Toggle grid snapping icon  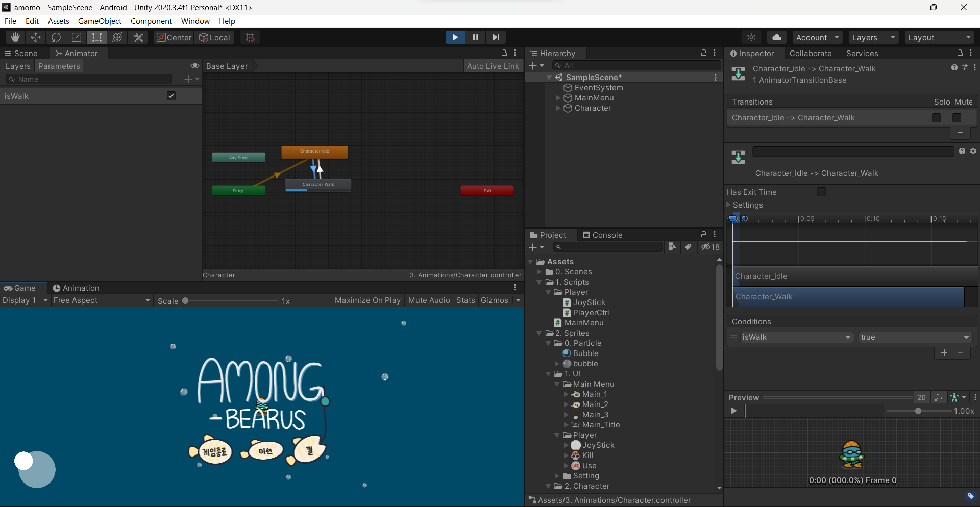(250, 37)
